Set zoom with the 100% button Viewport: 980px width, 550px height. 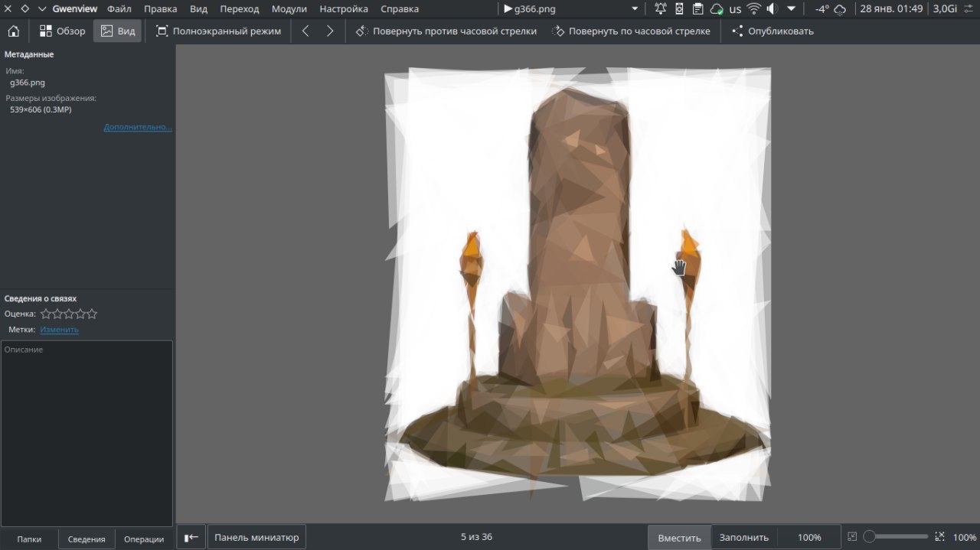[809, 538]
